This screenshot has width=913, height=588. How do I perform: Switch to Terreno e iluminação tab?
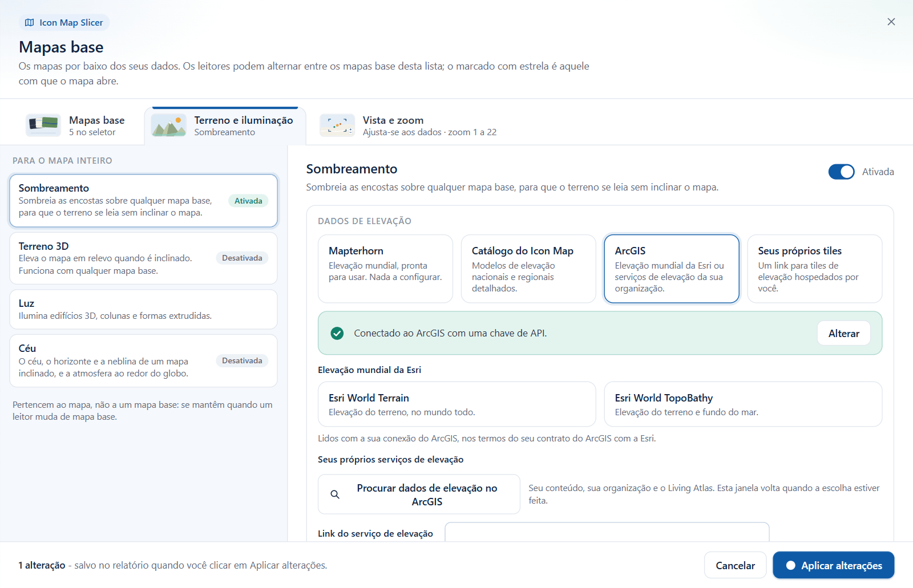225,126
